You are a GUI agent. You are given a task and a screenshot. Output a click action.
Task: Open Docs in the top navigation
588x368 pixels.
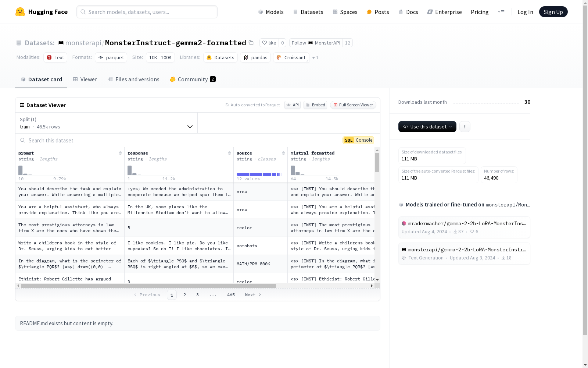(x=408, y=12)
